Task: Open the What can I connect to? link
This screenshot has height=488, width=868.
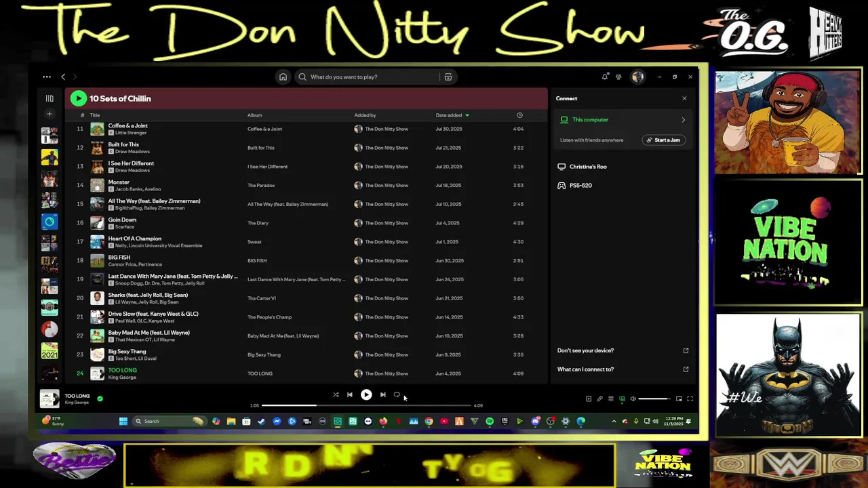Action: tap(623, 369)
